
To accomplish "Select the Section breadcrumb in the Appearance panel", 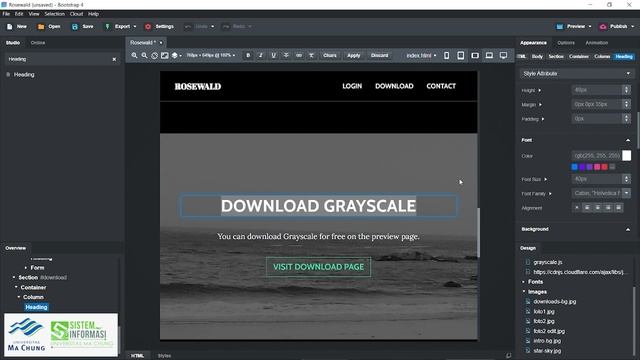I will tap(556, 57).
